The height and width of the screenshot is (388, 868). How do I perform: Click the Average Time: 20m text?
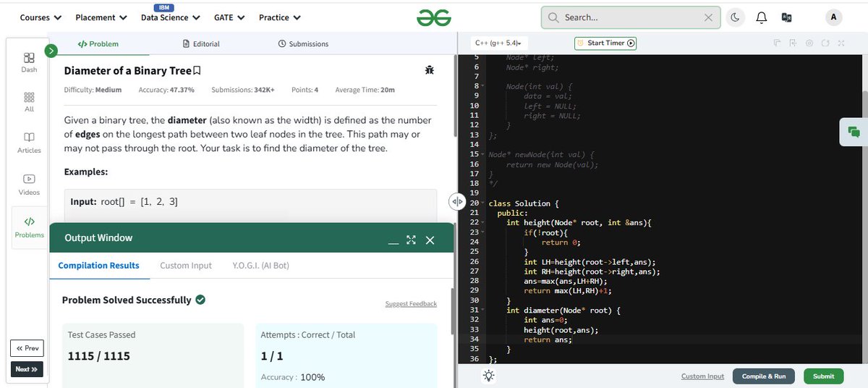pos(365,90)
